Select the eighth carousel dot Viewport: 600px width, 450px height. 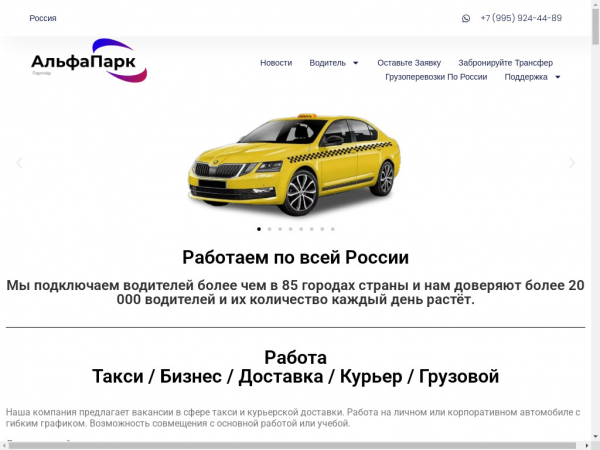click(x=333, y=229)
